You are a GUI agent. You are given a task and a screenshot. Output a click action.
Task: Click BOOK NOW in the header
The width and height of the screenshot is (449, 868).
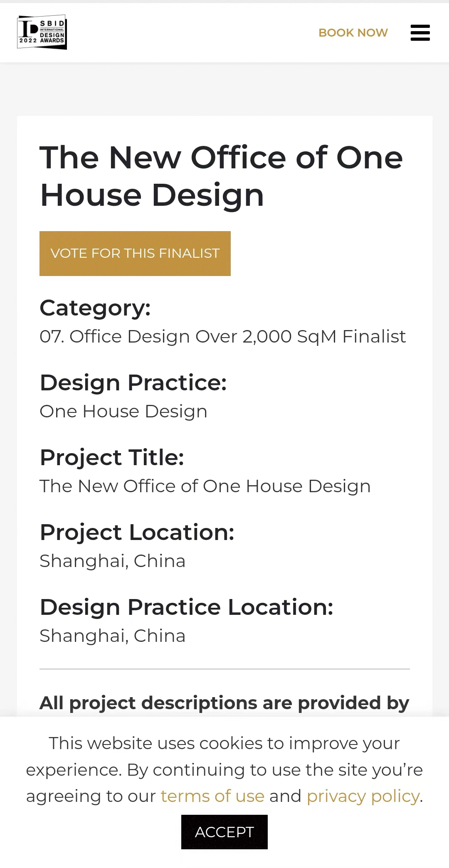coord(353,32)
